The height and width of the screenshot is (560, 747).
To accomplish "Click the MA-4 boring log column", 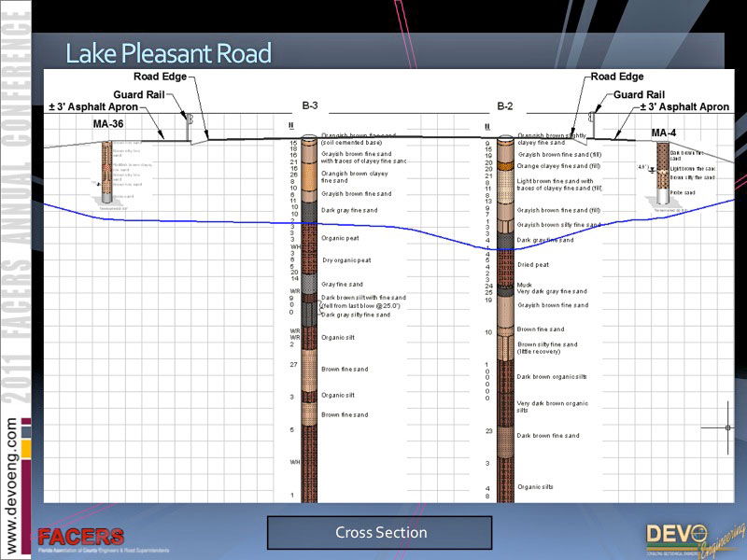I will point(662,172).
